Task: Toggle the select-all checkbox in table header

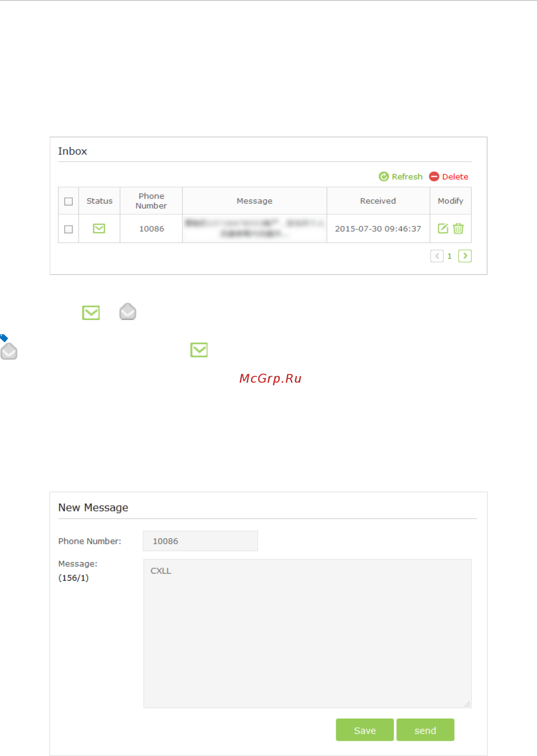Action: tap(68, 201)
